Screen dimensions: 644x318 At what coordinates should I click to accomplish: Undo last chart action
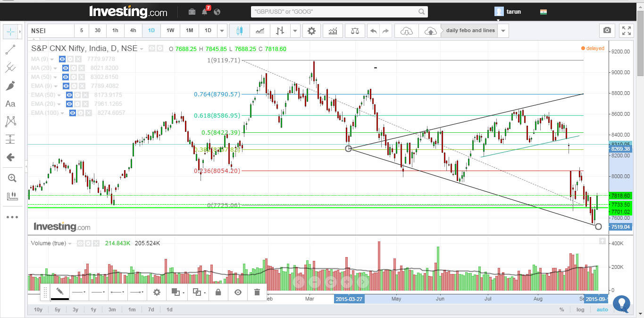pos(373,31)
